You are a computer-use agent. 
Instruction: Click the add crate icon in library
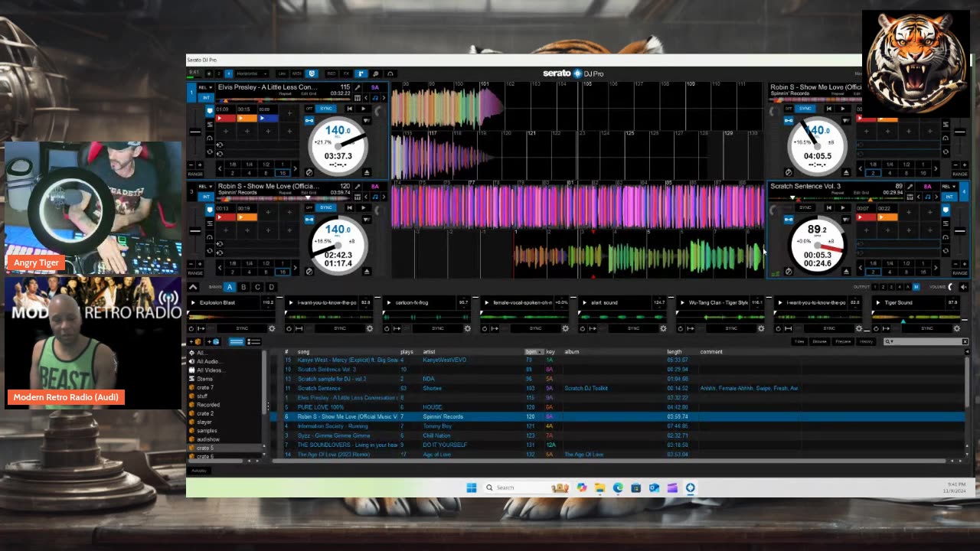194,341
